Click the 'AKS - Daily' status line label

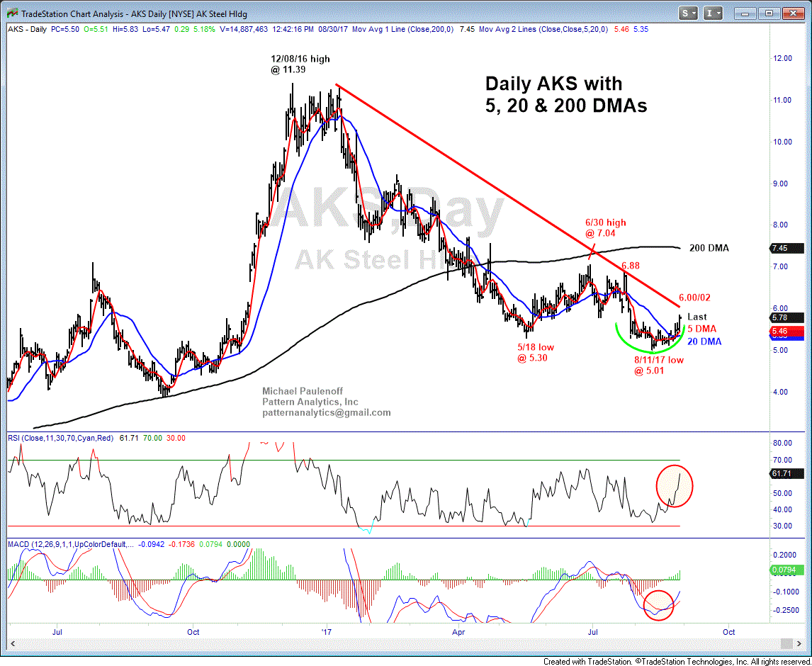click(27, 30)
